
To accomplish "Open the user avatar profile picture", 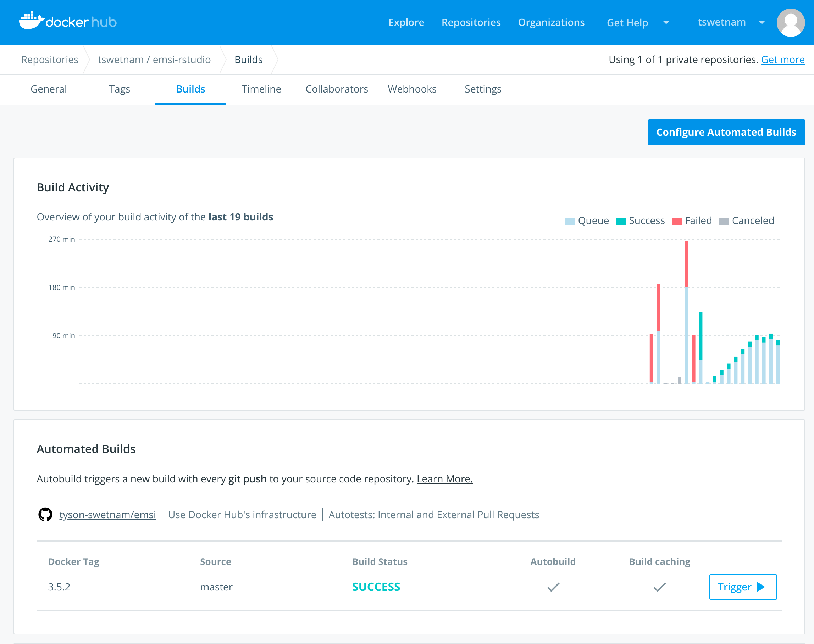I will [x=791, y=22].
